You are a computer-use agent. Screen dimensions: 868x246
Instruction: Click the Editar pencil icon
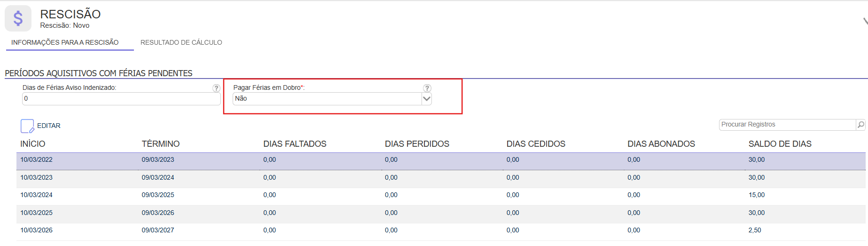point(27,126)
